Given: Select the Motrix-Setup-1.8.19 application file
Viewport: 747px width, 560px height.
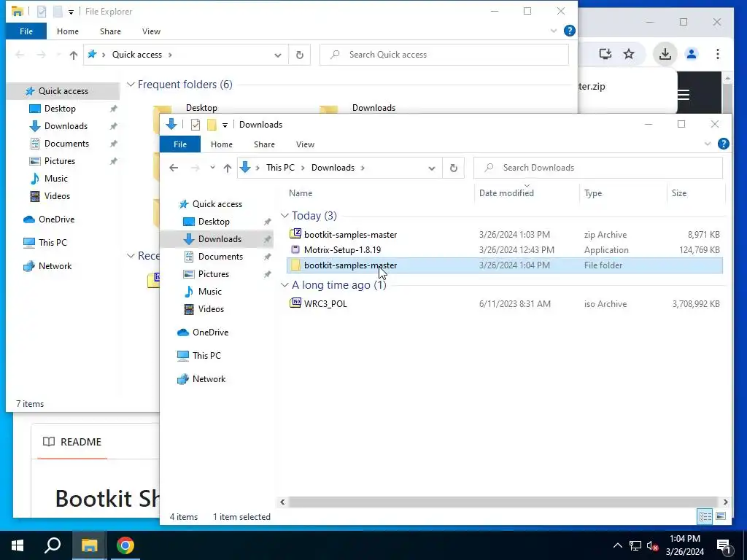Looking at the screenshot, I should [342, 249].
